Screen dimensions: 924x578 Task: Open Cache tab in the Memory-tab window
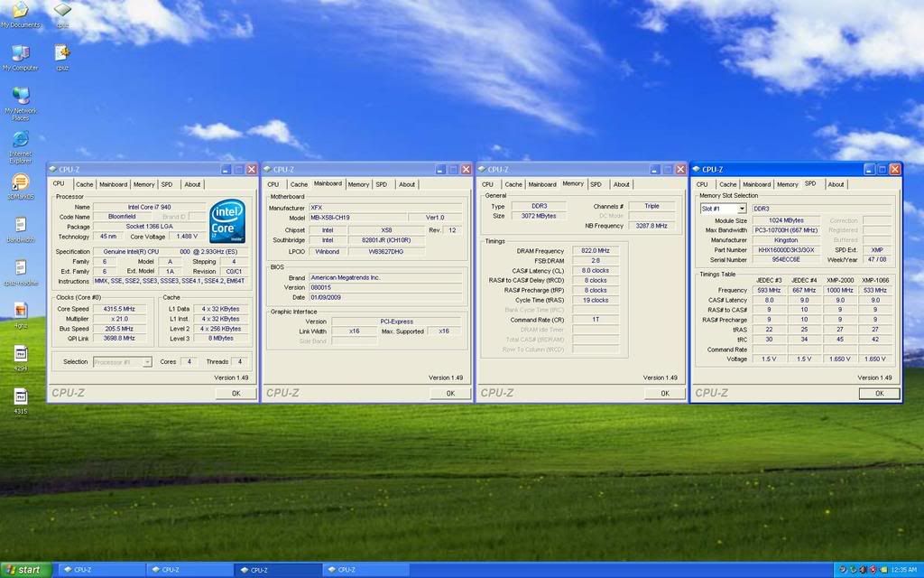tap(513, 184)
